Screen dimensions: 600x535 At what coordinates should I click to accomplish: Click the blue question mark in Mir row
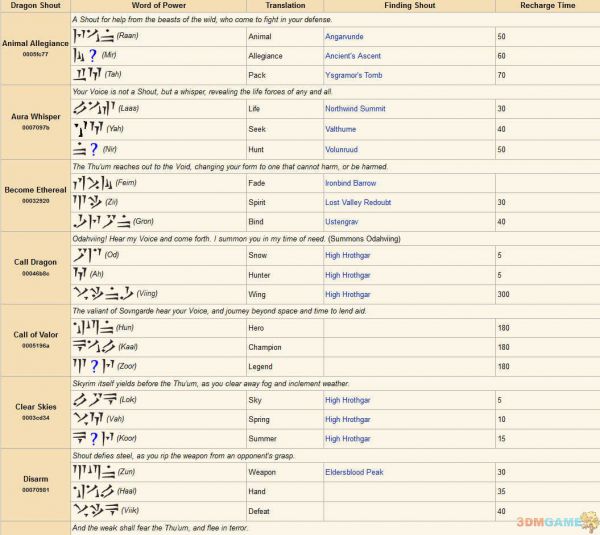pos(93,55)
